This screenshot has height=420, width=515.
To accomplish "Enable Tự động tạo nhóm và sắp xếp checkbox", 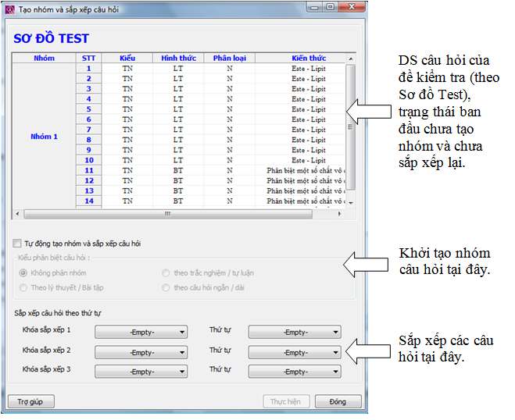I will click(18, 244).
